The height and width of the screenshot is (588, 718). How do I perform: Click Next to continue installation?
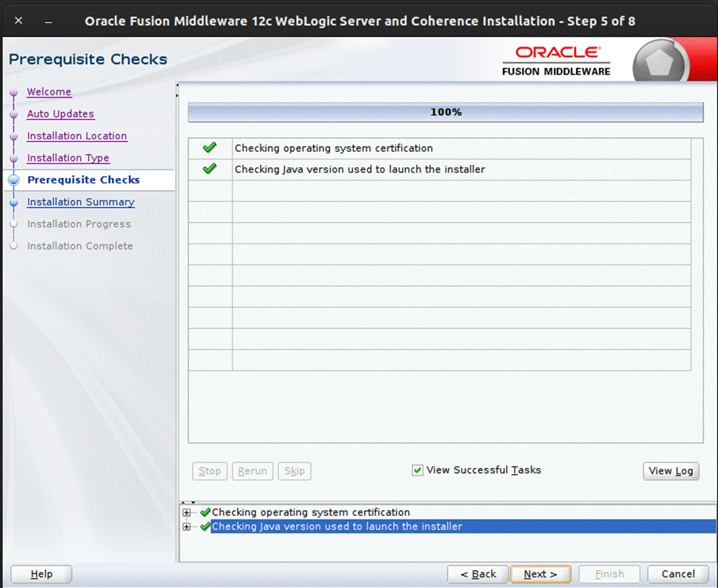540,574
